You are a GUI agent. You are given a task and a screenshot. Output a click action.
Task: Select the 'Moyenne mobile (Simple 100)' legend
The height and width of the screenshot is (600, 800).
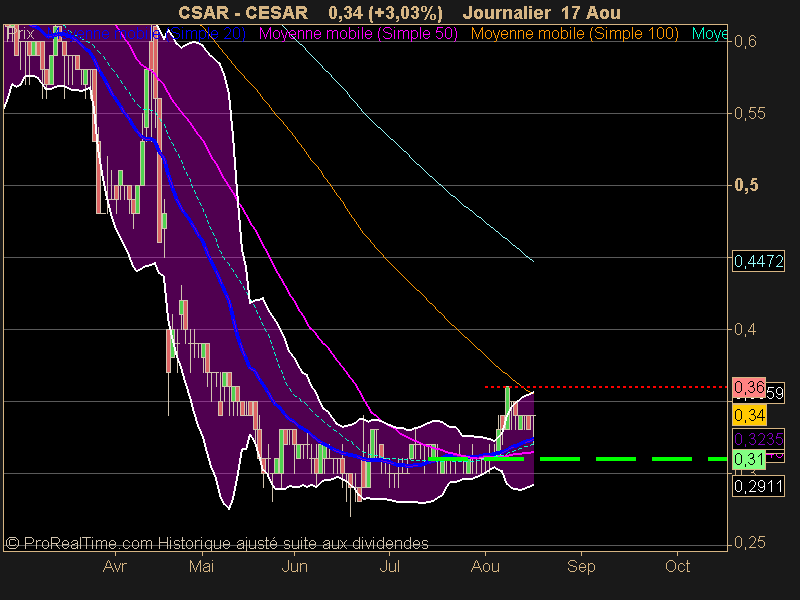click(574, 34)
